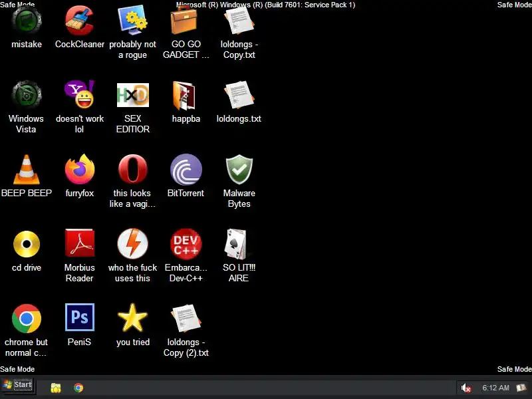Launch the "chrome but normal c..." desktop shortcut
This screenshot has height=399, width=532.
point(27,319)
